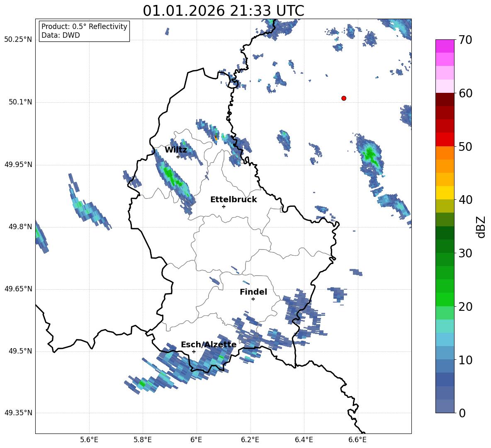Click the Ettelbruck station label
The image size is (491, 448).
233,199
